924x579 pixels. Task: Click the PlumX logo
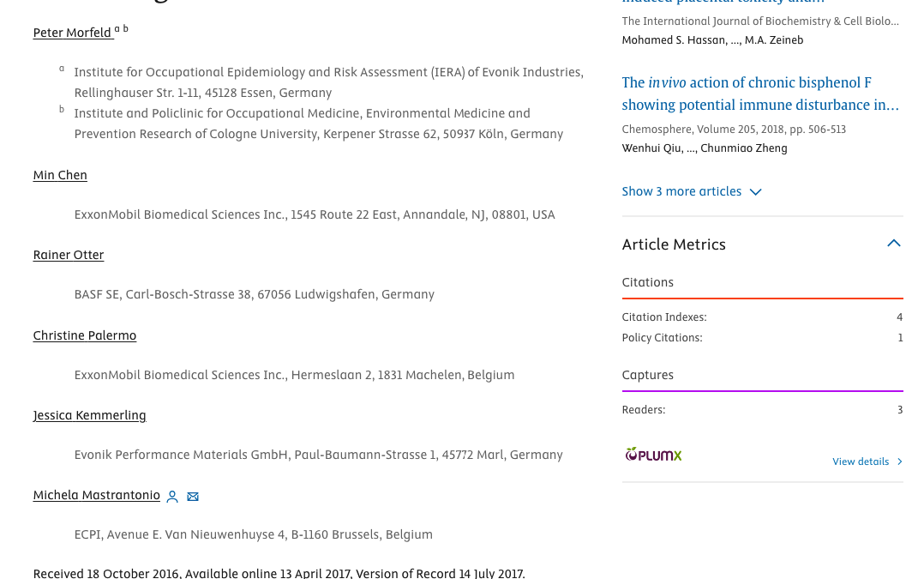click(653, 455)
